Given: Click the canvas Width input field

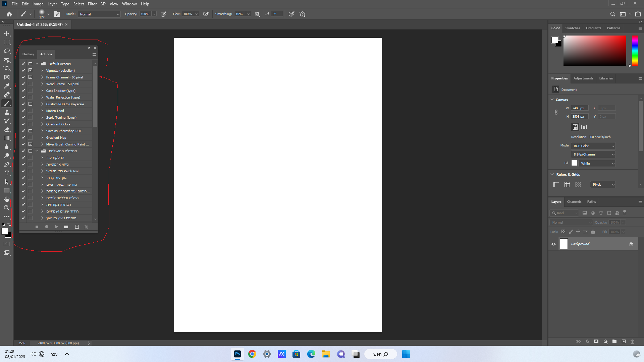Looking at the screenshot, I should click(x=579, y=108).
